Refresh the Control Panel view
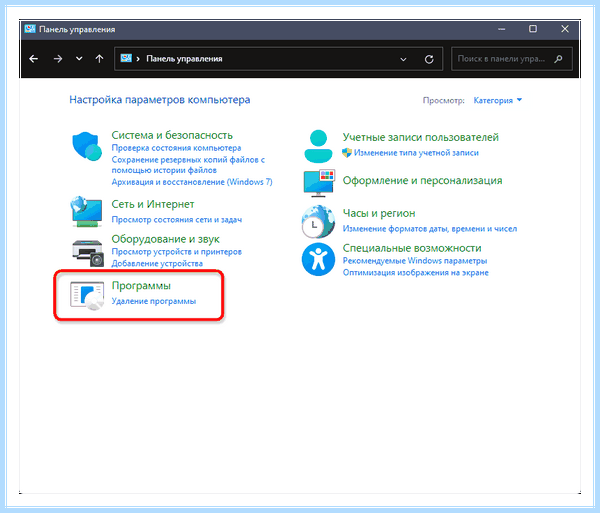This screenshot has height=513, width=600. 429,59
